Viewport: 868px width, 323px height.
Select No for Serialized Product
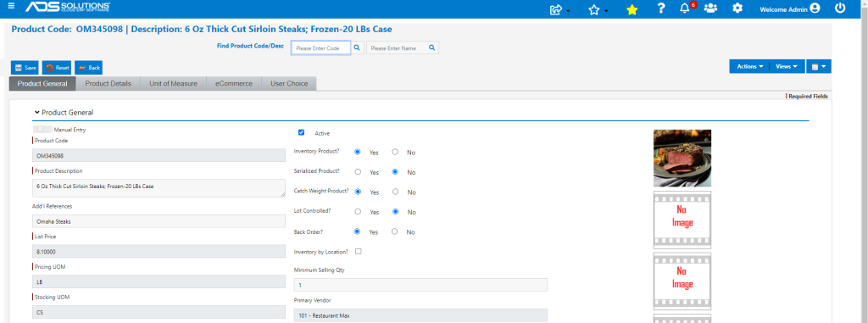[395, 172]
